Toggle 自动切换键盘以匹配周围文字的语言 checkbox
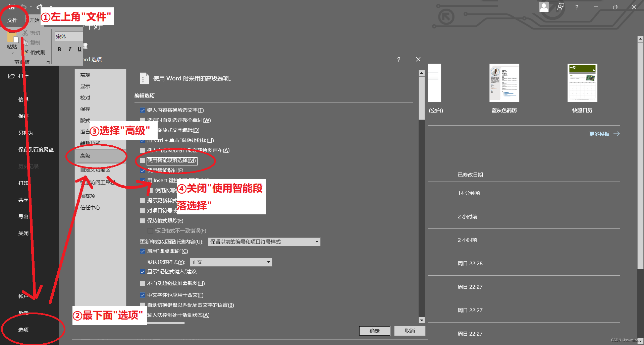This screenshot has width=644, height=345. pos(143,305)
